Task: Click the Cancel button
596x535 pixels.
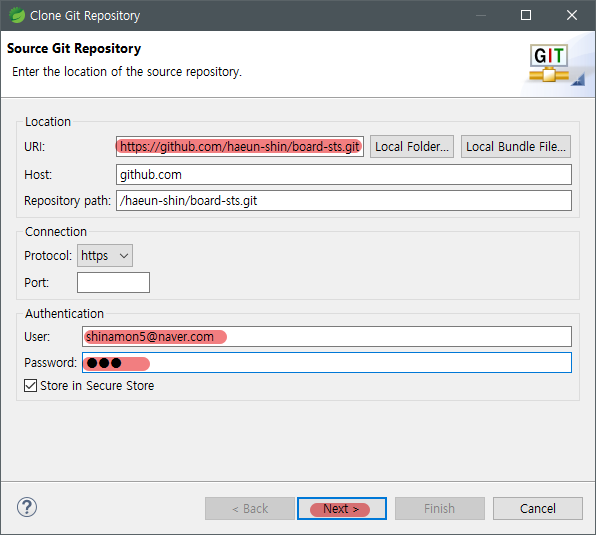Action: click(x=537, y=508)
